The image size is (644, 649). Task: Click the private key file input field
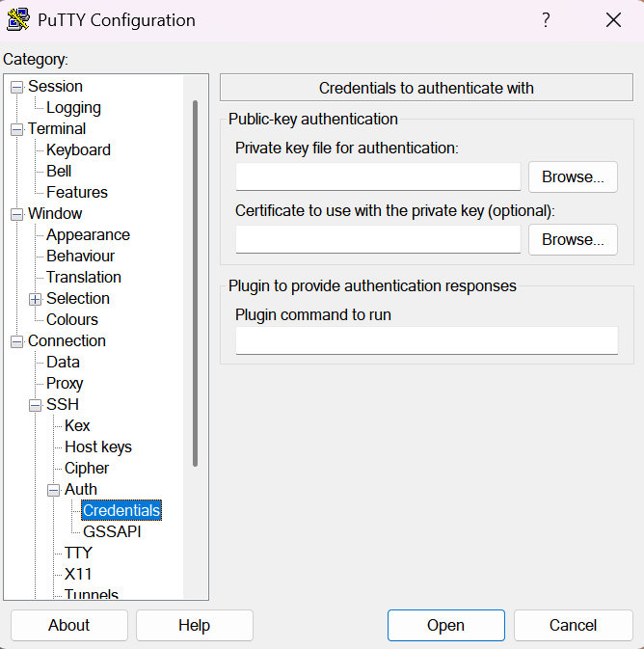click(378, 176)
